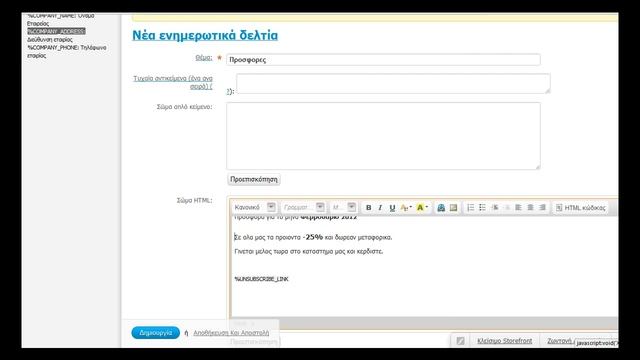Click the -25% text in the editor
The height and width of the screenshot is (360, 640).
(x=313, y=237)
